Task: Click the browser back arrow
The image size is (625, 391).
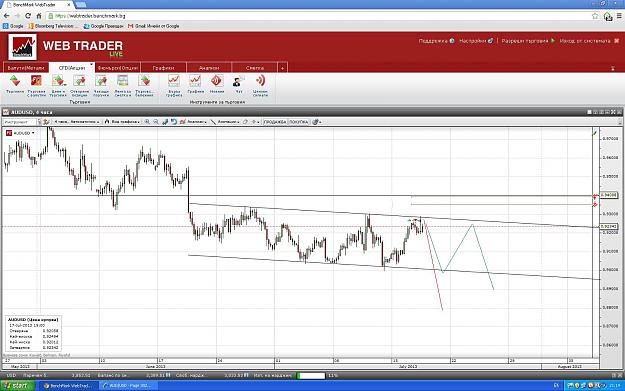Action: [x=6, y=16]
